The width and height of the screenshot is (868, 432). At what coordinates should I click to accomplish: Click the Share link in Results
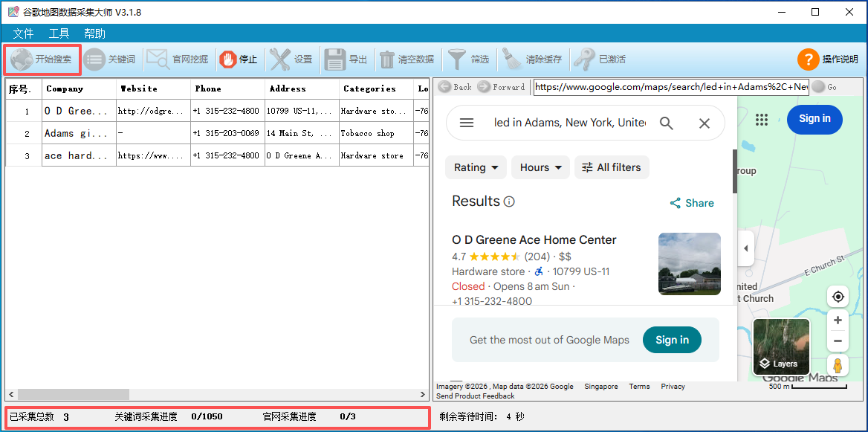click(692, 203)
